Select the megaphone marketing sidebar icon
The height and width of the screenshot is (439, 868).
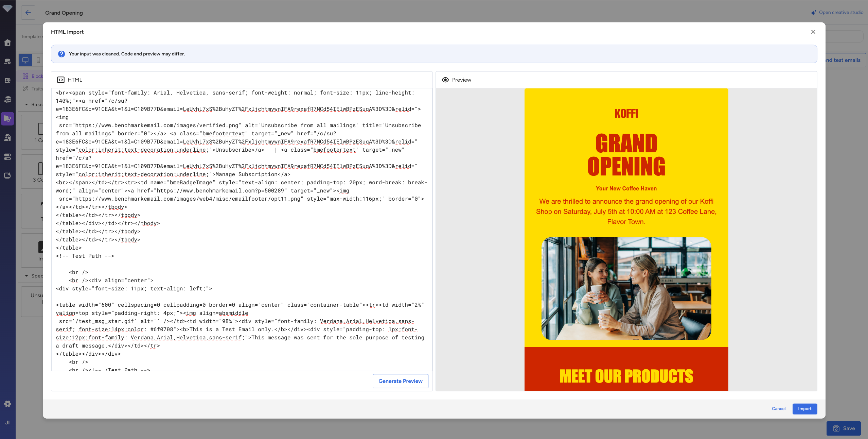(x=7, y=119)
